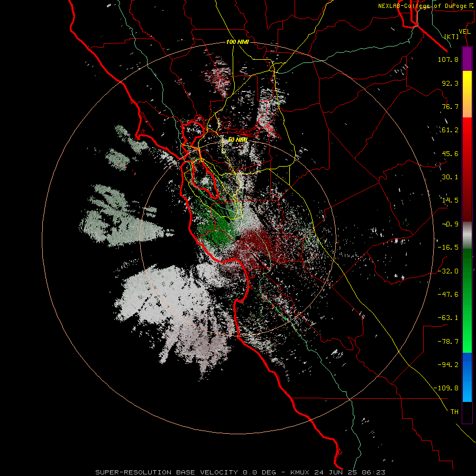Screen dimensions: 476x476
Task: Select the 45.6 velocity scale value
Action: click(x=450, y=153)
